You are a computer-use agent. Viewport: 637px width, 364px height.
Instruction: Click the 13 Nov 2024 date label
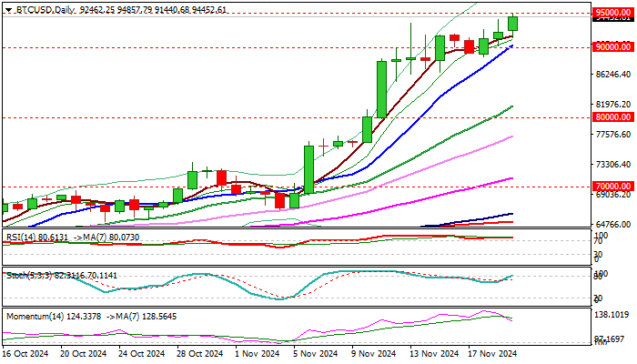coord(434,354)
